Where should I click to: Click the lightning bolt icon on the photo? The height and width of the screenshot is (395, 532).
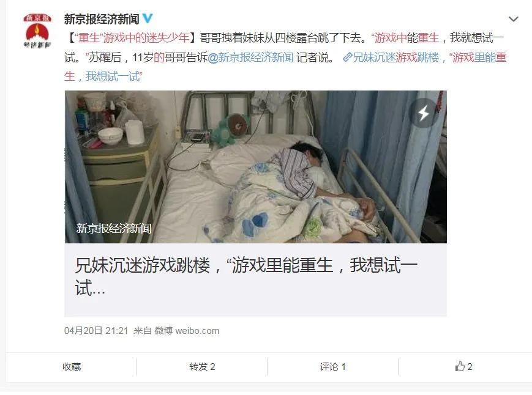tap(423, 113)
